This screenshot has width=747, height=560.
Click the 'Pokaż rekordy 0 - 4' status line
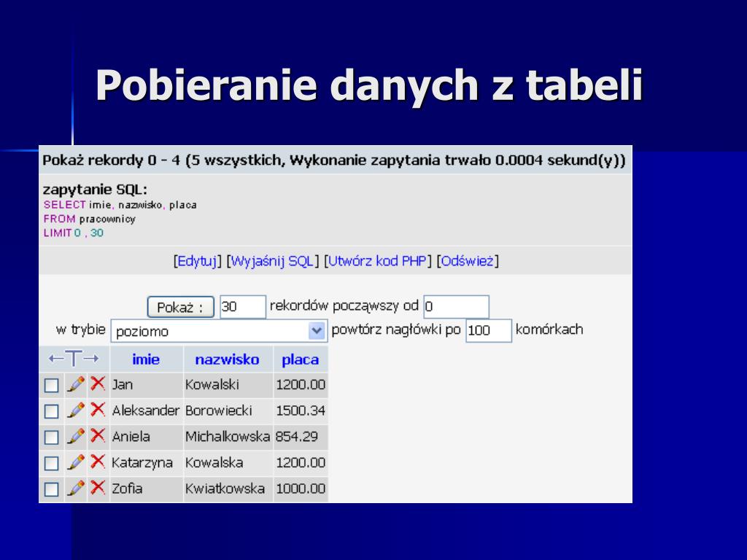334,160
